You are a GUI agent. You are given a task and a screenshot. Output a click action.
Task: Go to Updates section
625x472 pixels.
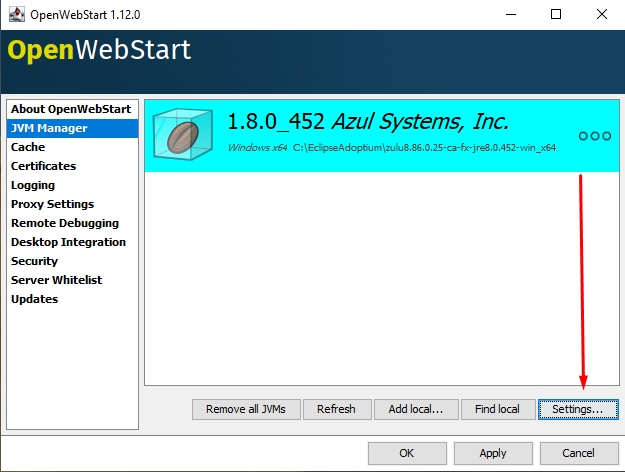pyautogui.click(x=34, y=299)
